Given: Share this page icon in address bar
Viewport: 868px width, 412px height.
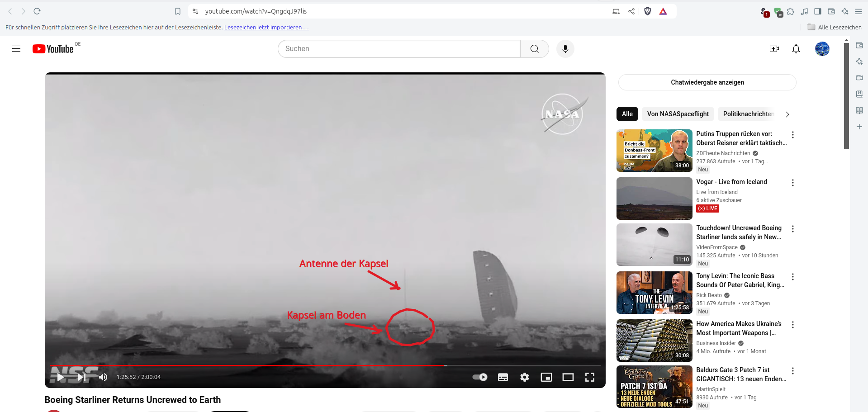Looking at the screenshot, I should (631, 11).
